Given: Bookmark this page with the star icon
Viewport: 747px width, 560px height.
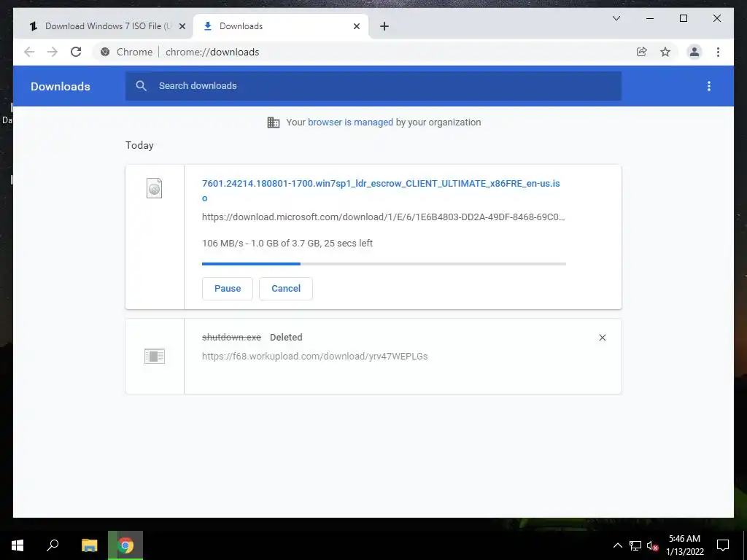Looking at the screenshot, I should [x=665, y=52].
